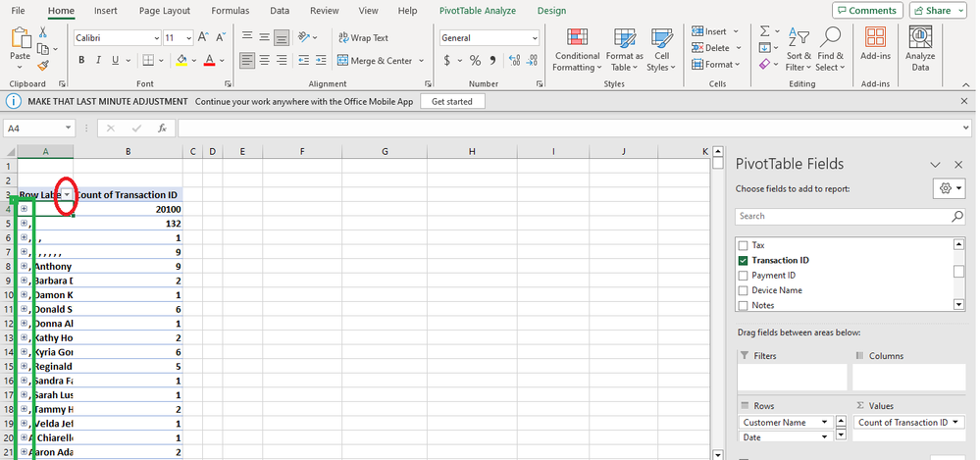Viewport: 980px width, 460px height.
Task: Open the Comments button
Action: (867, 10)
